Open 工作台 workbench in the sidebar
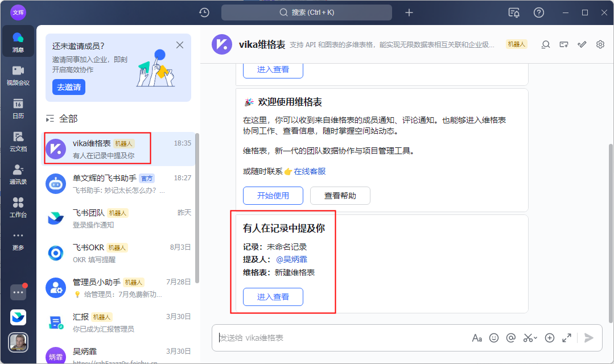The height and width of the screenshot is (364, 614). (18, 207)
